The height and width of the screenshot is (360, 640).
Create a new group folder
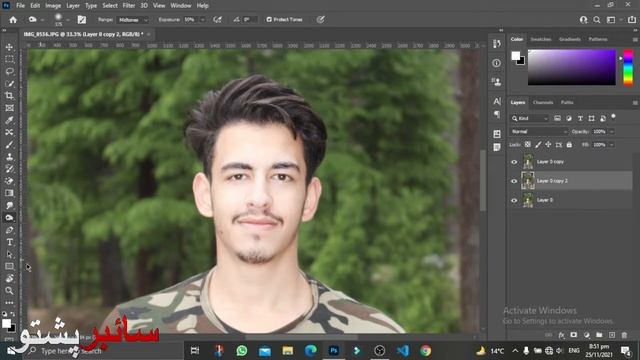pyautogui.click(x=599, y=335)
